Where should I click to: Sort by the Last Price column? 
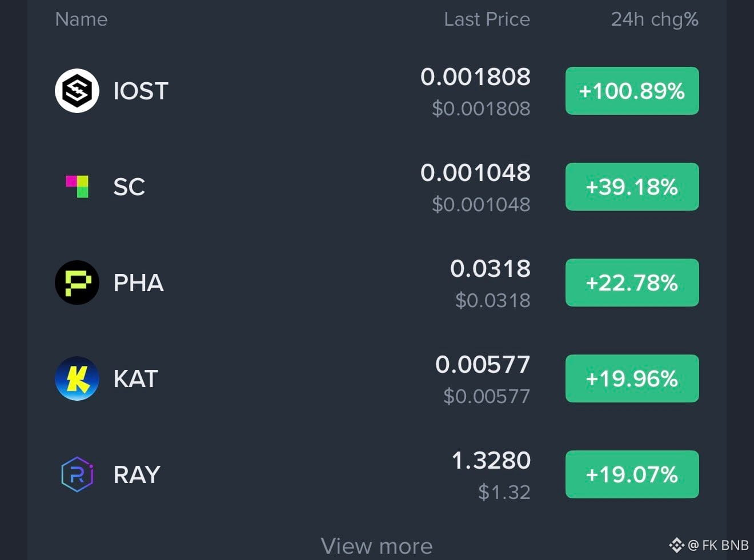[487, 19]
